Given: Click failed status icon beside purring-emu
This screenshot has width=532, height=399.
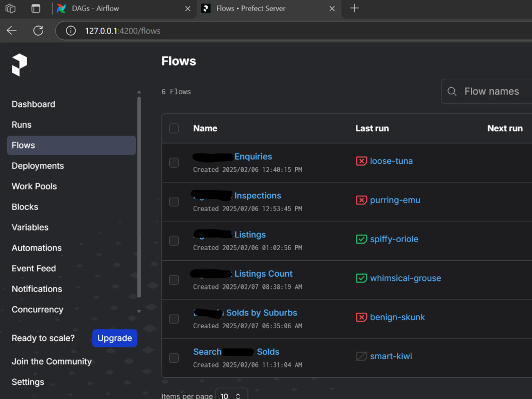Looking at the screenshot, I should click(x=361, y=200).
